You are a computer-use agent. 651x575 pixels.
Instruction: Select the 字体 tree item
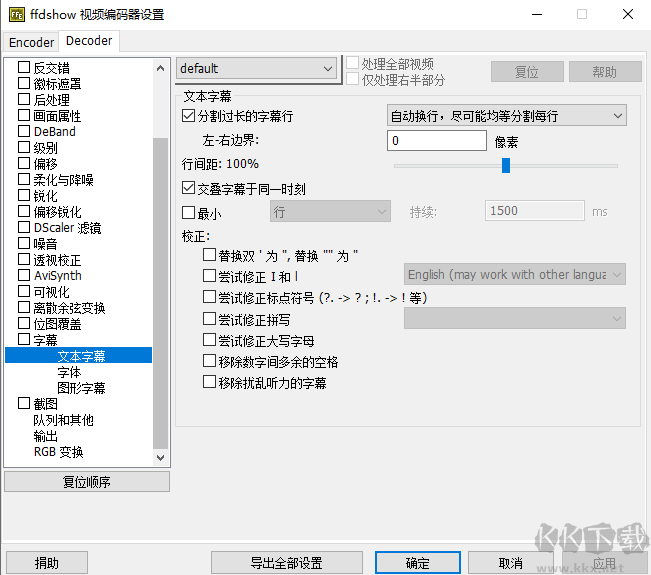coord(69,372)
